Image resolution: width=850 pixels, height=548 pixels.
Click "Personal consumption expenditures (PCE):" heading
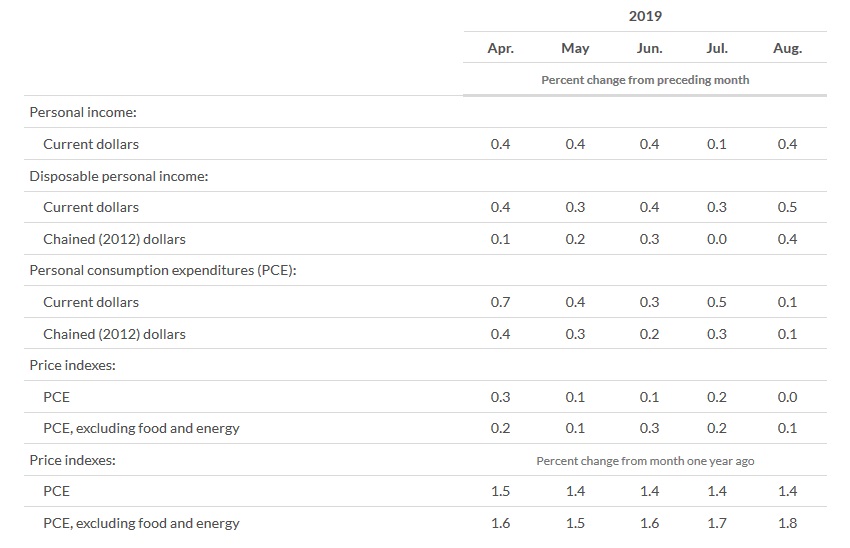click(163, 270)
